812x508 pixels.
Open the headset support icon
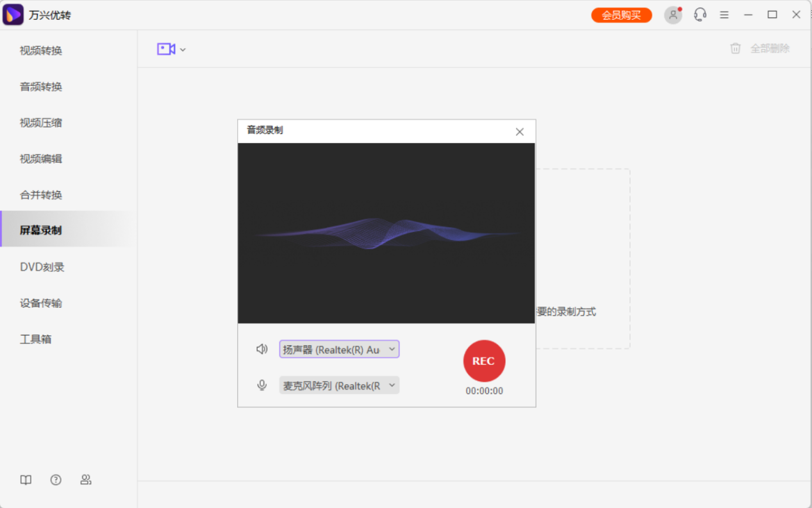pos(700,14)
